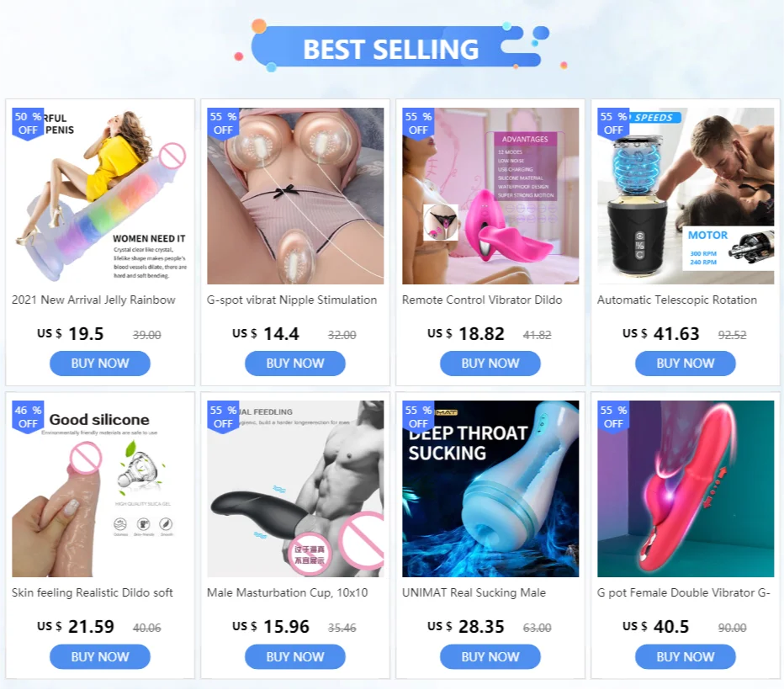Click the 46% OFF discount badge
This screenshot has height=690, width=784.
(28, 417)
